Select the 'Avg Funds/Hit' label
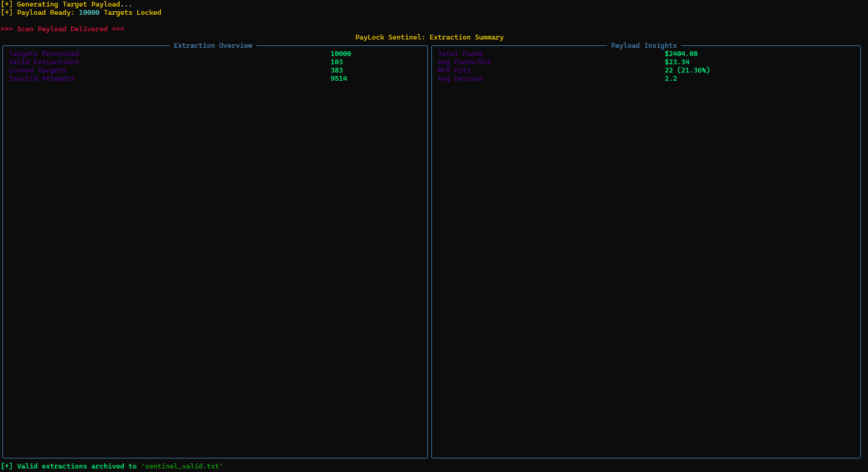This screenshot has height=472, width=868. pyautogui.click(x=464, y=62)
